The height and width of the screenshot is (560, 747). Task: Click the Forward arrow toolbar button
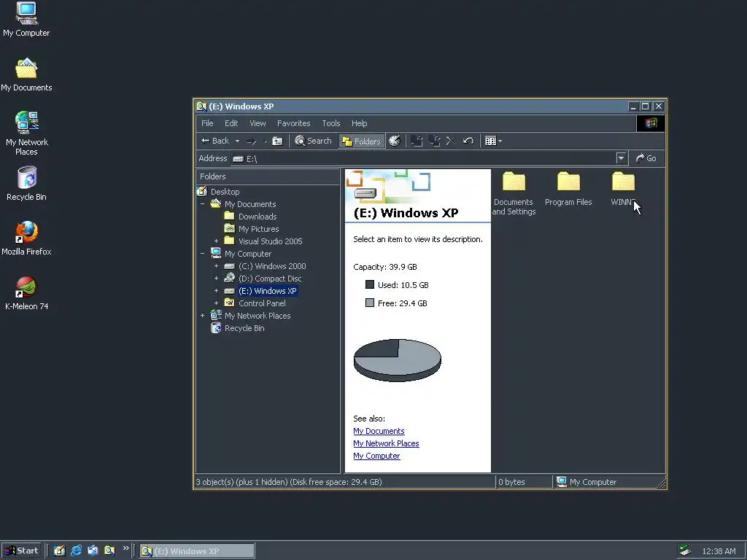[x=252, y=141]
